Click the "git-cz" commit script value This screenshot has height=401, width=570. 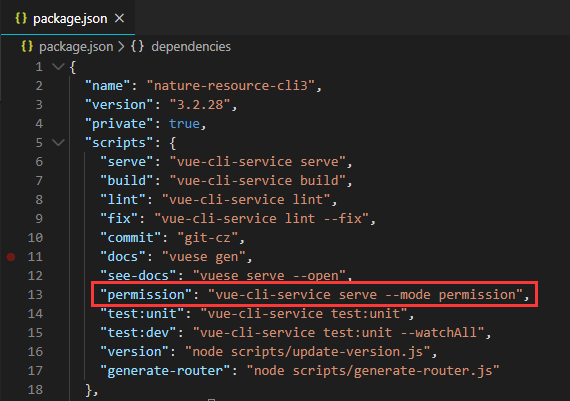point(207,238)
